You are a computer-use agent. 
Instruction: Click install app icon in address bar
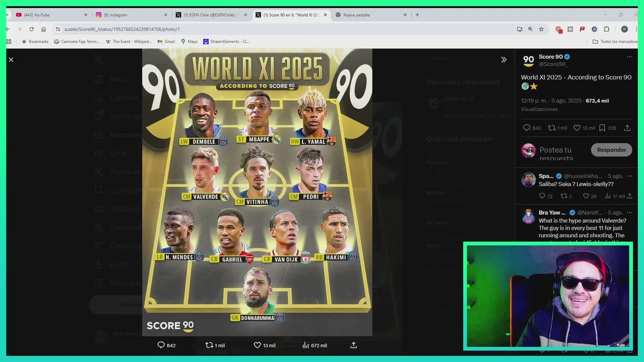(520, 29)
